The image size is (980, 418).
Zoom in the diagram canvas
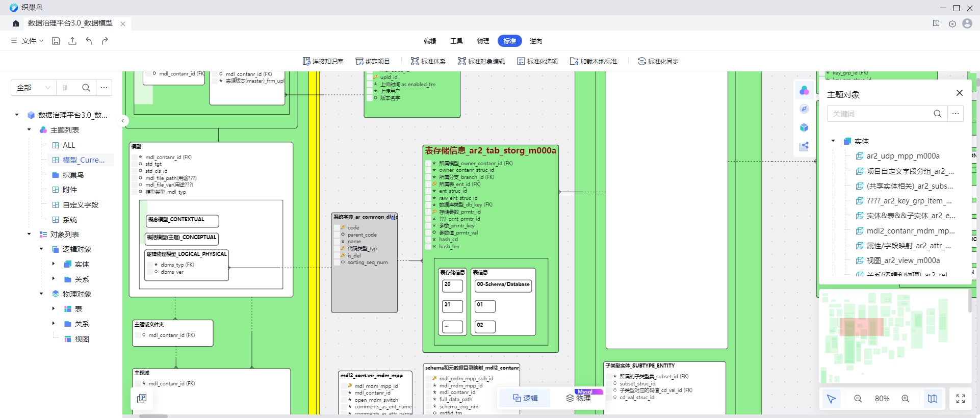(x=906, y=399)
